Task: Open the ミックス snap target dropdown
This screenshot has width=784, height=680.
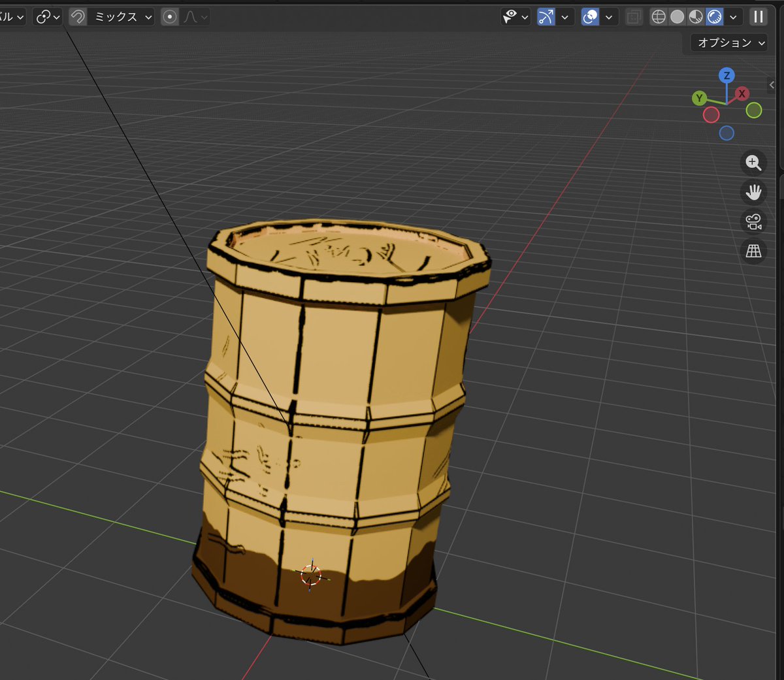Action: click(122, 17)
